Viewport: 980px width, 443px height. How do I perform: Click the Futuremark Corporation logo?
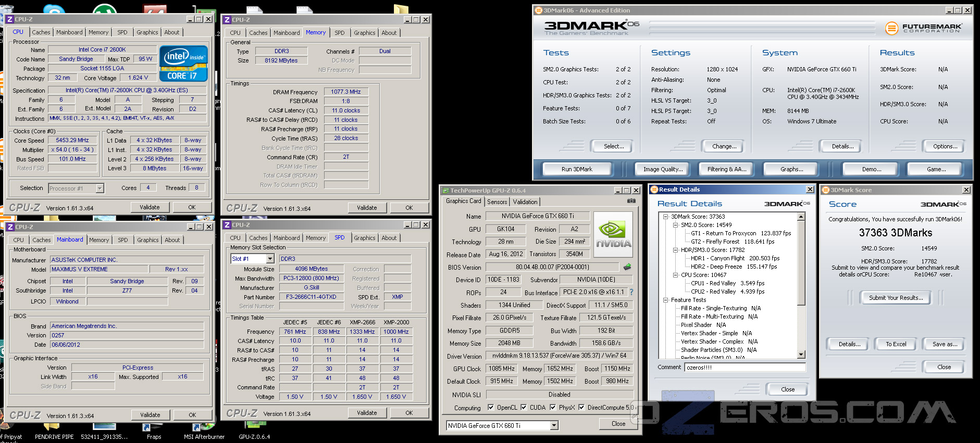pos(923,28)
